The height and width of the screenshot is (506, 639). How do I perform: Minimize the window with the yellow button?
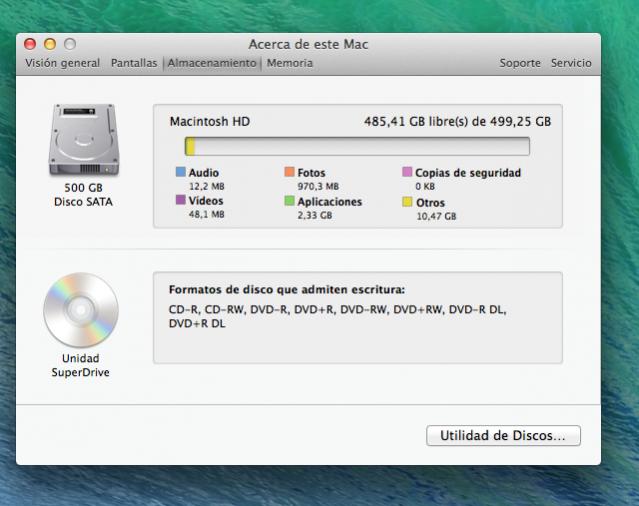point(50,44)
